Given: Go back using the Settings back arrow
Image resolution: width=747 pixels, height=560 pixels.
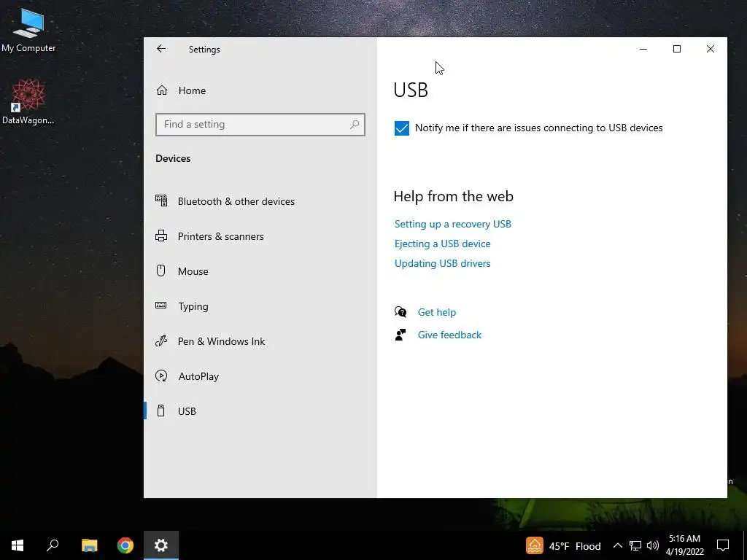Looking at the screenshot, I should click(x=161, y=49).
